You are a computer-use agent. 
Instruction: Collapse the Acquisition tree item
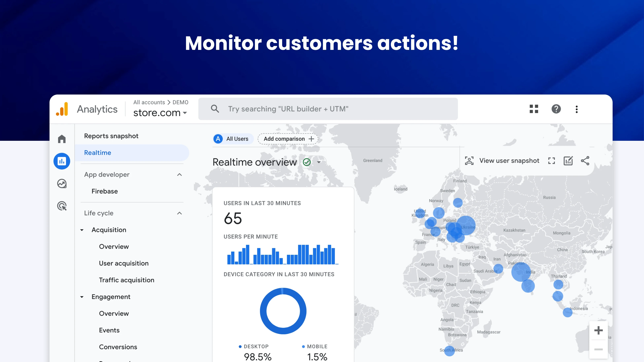tap(82, 230)
